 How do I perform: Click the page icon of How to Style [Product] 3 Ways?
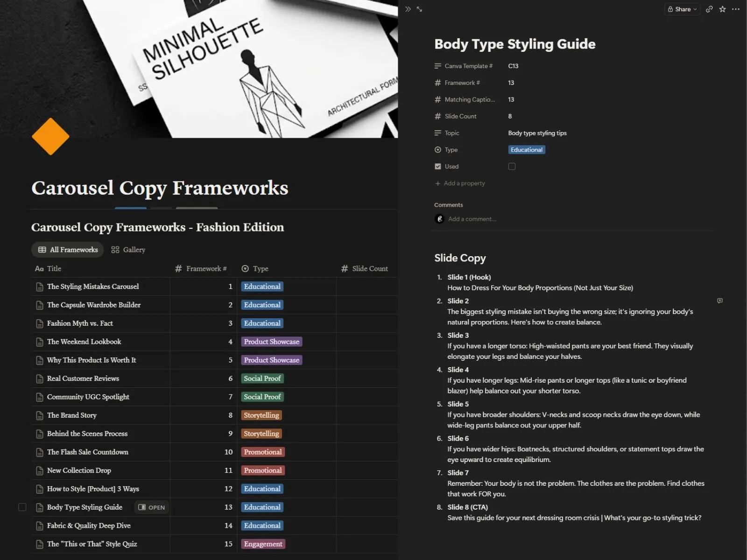(x=40, y=489)
